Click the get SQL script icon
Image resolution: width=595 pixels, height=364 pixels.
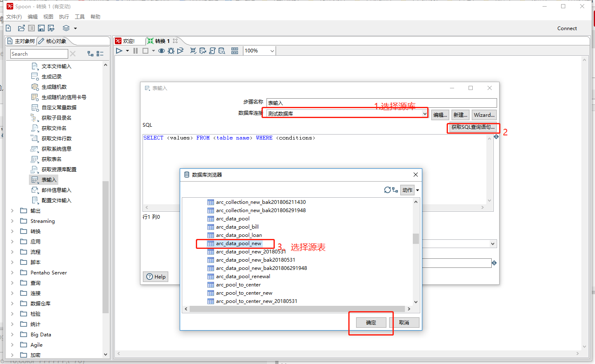212,51
